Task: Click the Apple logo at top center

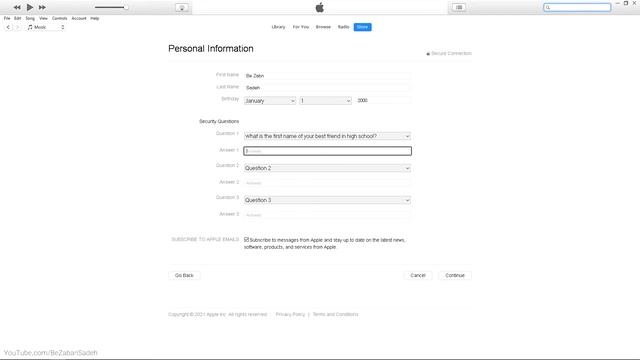Action: [x=320, y=7]
